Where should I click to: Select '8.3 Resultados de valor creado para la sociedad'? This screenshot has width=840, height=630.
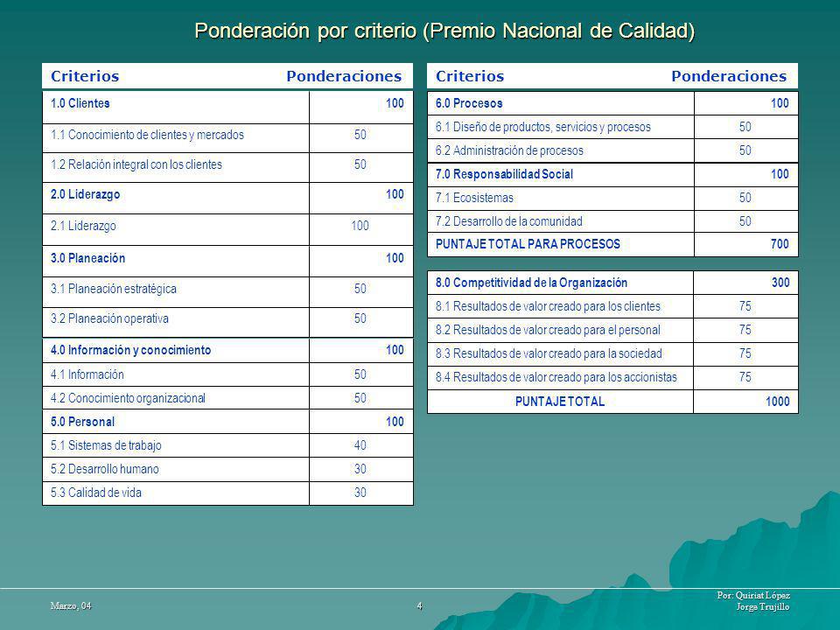click(549, 353)
